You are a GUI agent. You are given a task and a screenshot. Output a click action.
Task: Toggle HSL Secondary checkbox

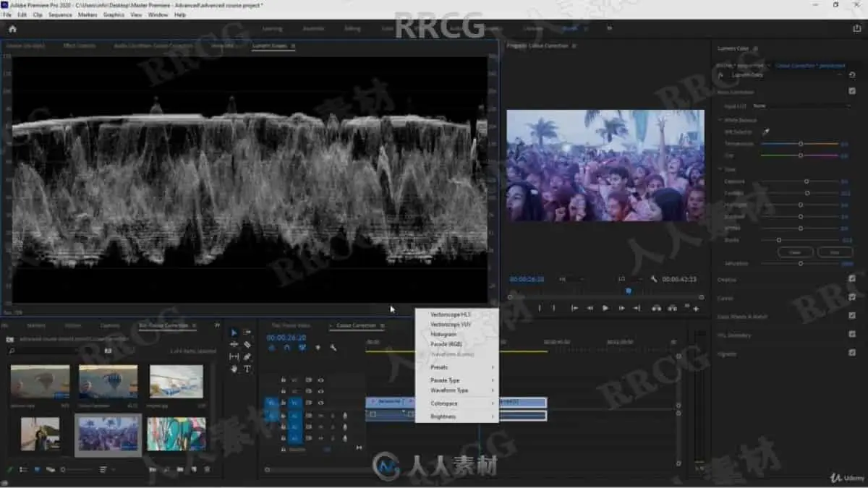click(x=852, y=335)
